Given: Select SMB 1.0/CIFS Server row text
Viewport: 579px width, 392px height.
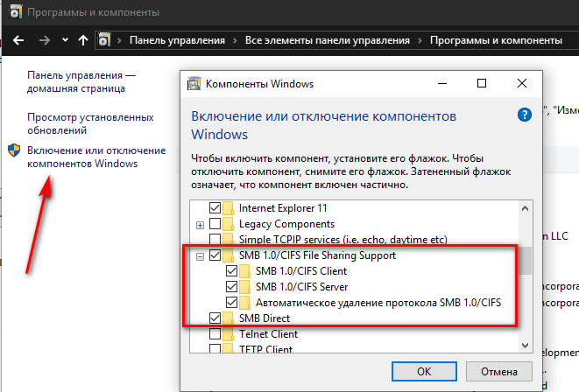Looking at the screenshot, I should click(x=301, y=287).
